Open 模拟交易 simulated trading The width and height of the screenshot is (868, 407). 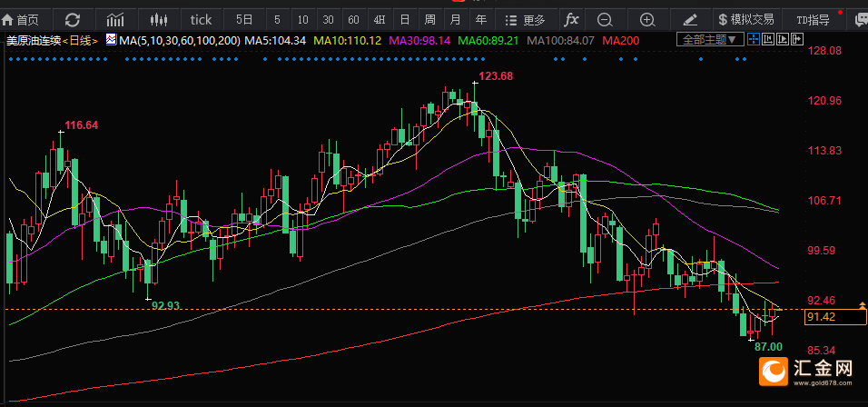pos(745,20)
